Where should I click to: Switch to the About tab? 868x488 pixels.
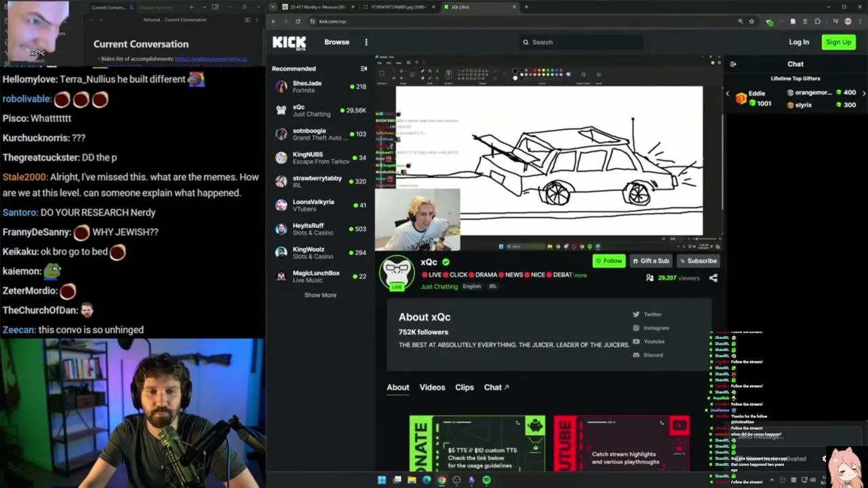coord(398,388)
